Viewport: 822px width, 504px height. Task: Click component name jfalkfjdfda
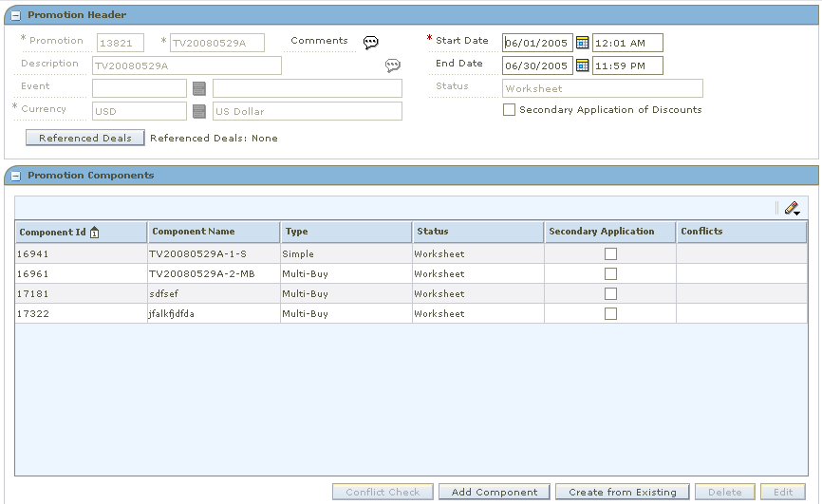172,313
